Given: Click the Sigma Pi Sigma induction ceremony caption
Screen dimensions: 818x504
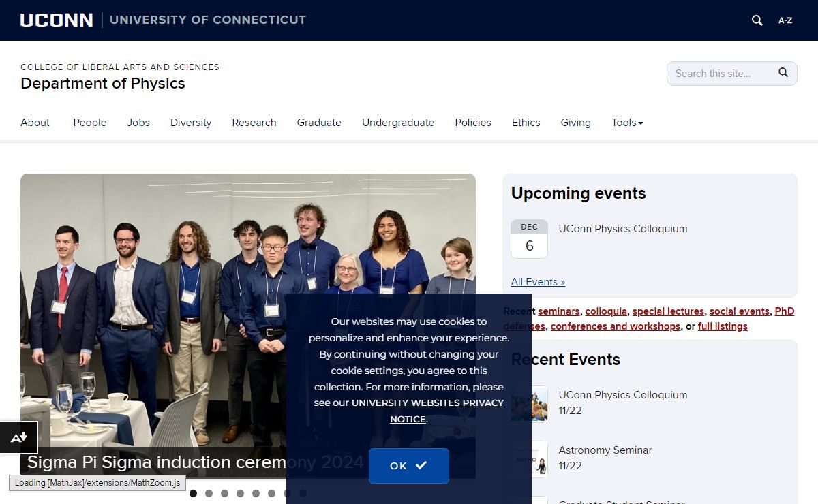Looking at the screenshot, I should click(196, 462).
